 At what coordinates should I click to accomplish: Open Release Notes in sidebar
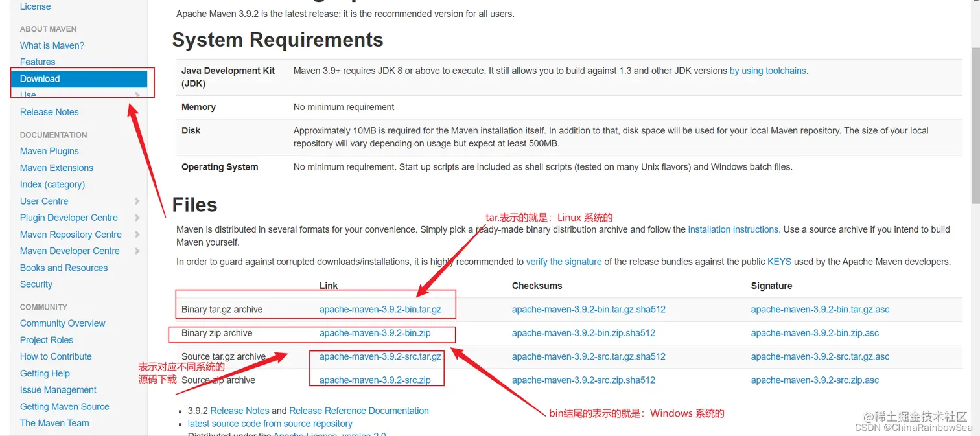coord(49,112)
